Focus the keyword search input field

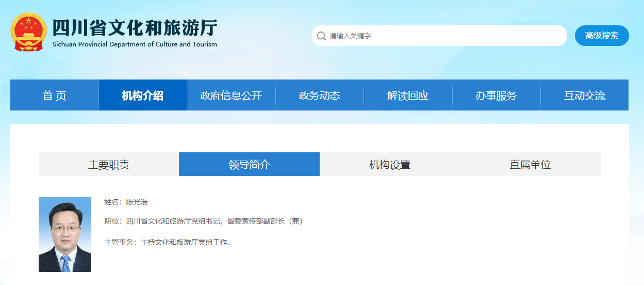pos(439,36)
